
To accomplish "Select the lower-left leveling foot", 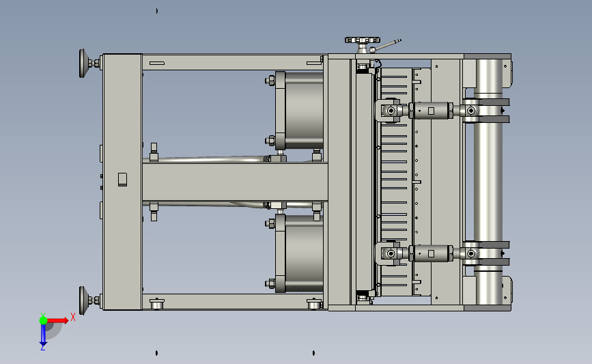I will [85, 300].
